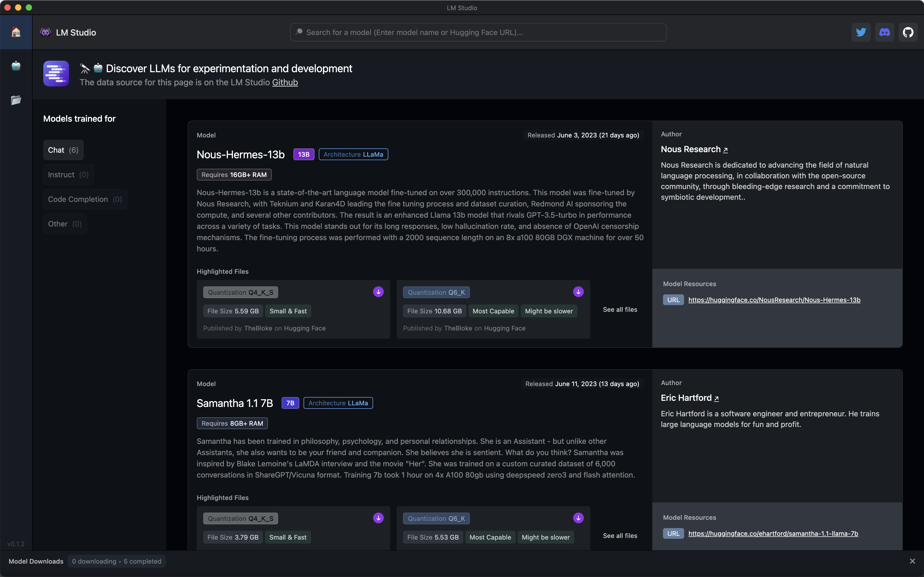
Task: Click Samantha Quantization Q4_K_S label
Action: point(240,519)
